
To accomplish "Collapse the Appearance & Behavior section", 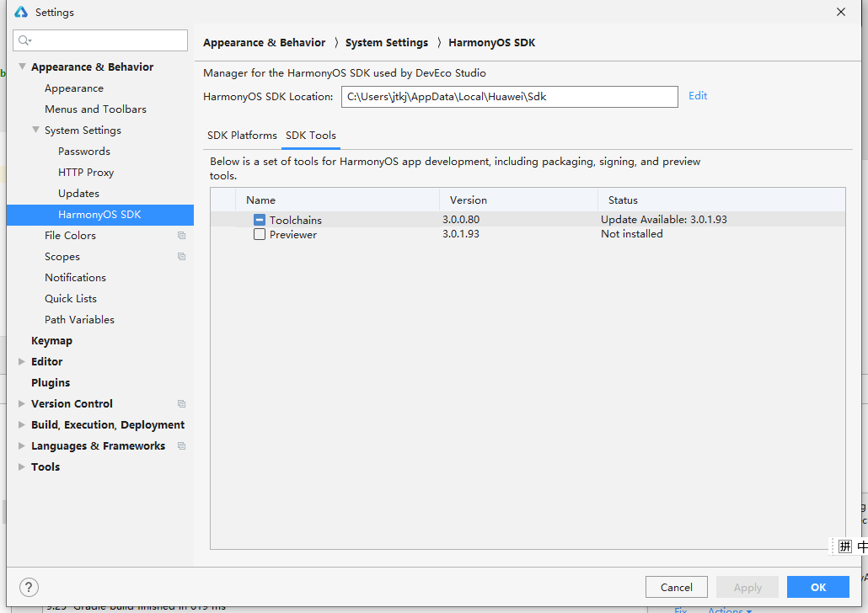I will (22, 67).
